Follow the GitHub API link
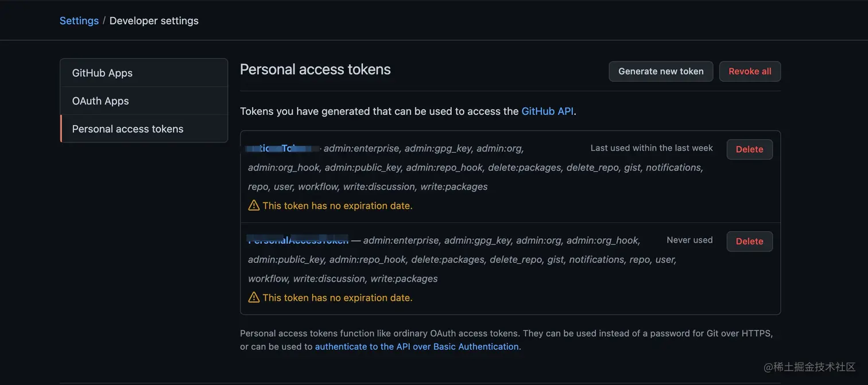The width and height of the screenshot is (868, 385). [x=547, y=111]
